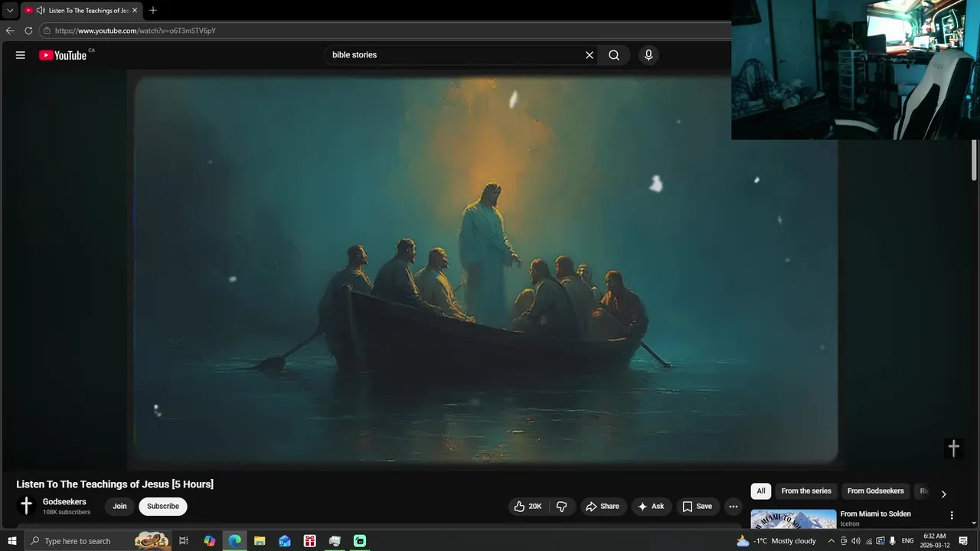980x551 pixels.
Task: Open Outlook from the taskbar
Action: click(285, 541)
